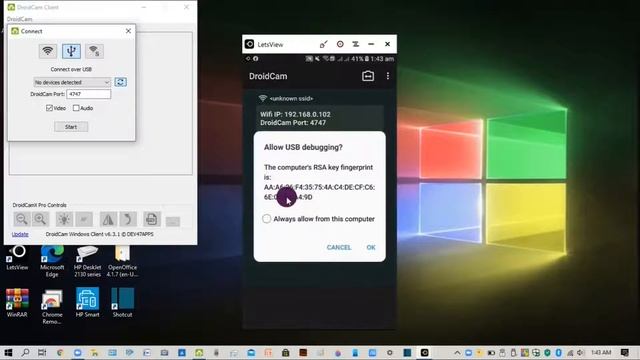The image size is (640, 360).
Task: Open the LetsView settings menu icon
Action: pos(356,44)
